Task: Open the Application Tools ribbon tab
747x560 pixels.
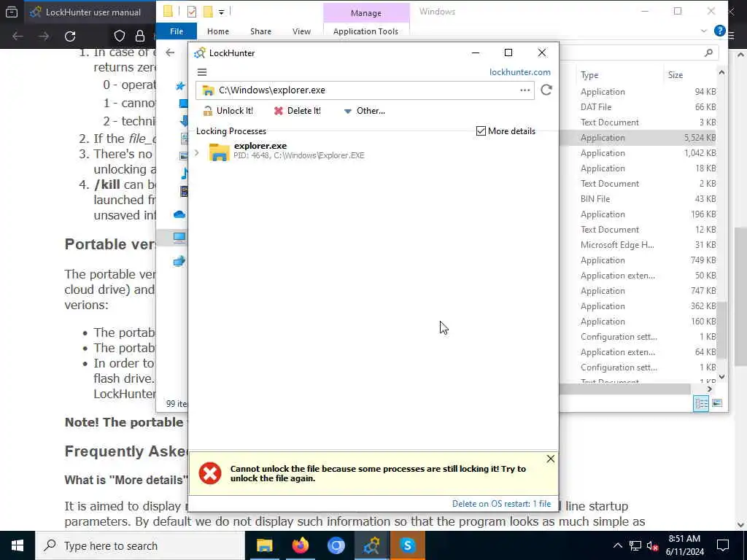Action: (365, 31)
